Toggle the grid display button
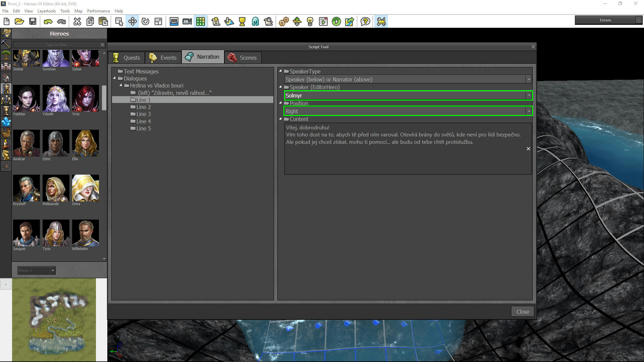Image resolution: width=644 pixels, height=362 pixels. pyautogui.click(x=201, y=22)
